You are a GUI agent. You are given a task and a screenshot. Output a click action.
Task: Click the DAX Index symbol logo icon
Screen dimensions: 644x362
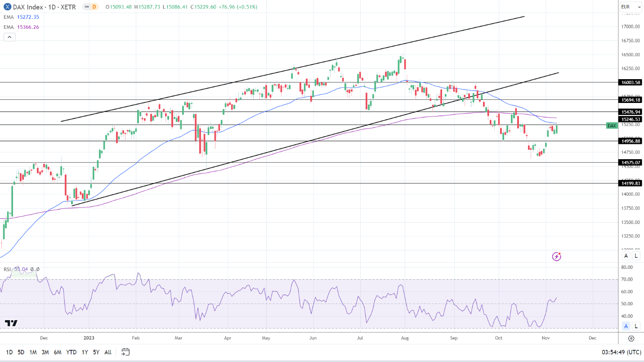8,7
